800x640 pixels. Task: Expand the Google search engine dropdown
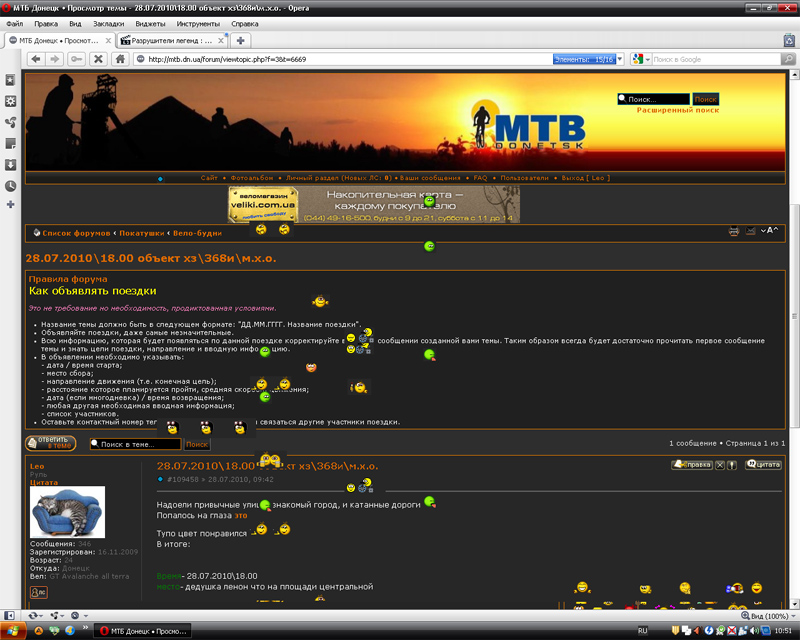pyautogui.click(x=641, y=59)
